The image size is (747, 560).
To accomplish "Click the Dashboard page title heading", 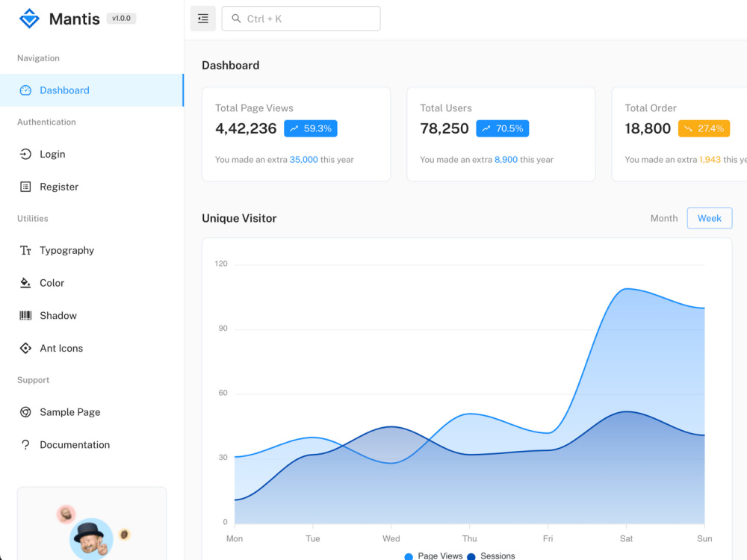I will (231, 65).
